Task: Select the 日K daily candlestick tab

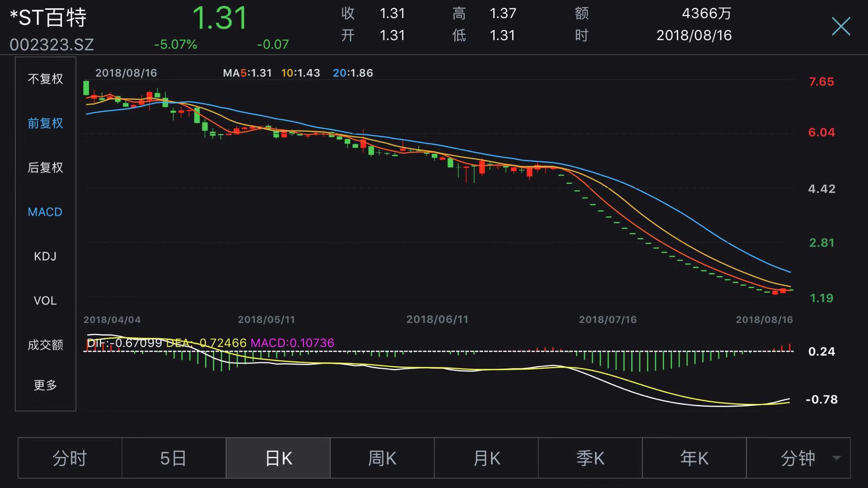Action: click(278, 458)
